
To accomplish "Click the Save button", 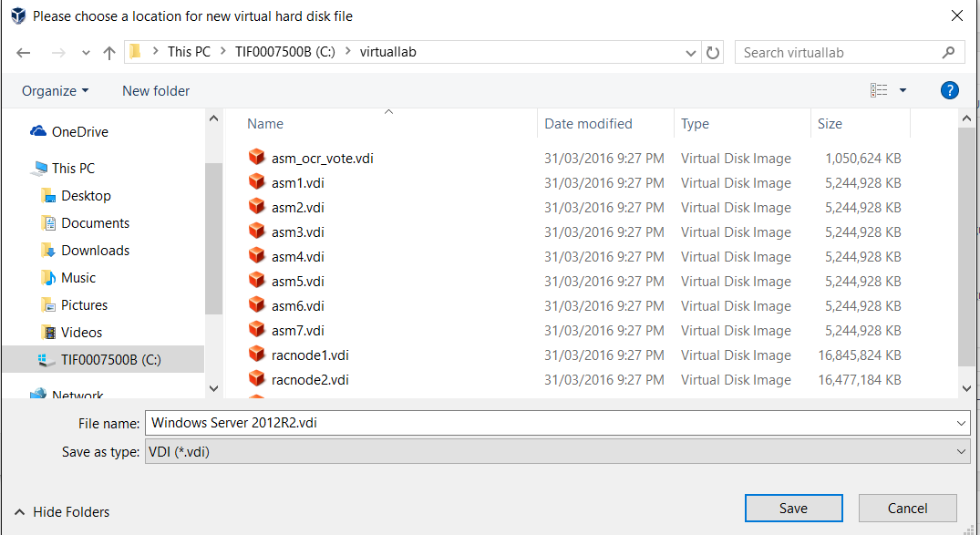I will coord(793,509).
